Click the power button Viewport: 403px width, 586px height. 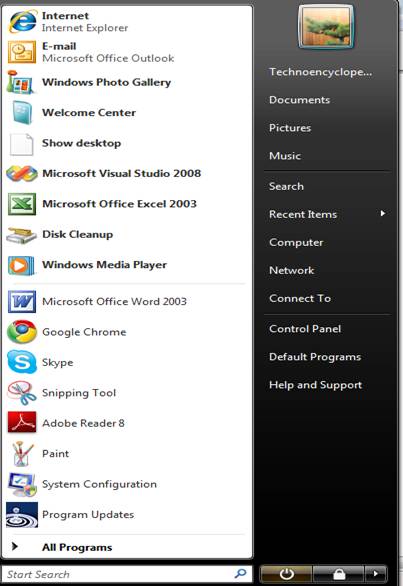pos(286,573)
